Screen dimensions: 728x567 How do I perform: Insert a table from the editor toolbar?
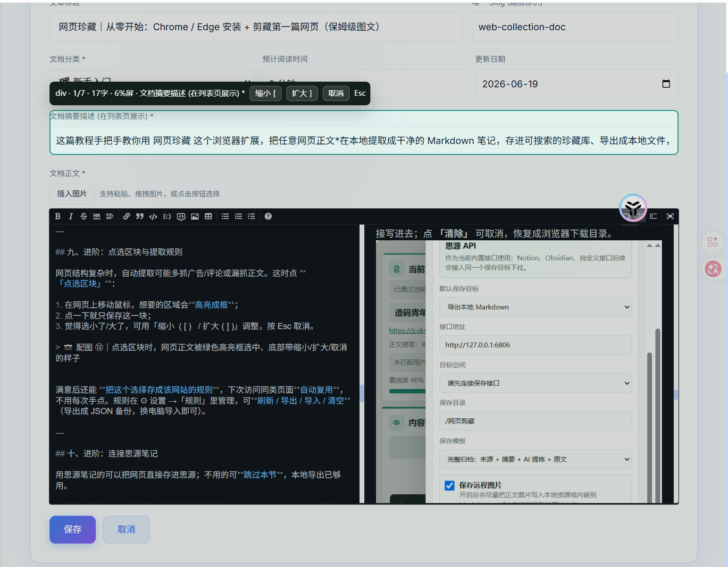point(208,216)
